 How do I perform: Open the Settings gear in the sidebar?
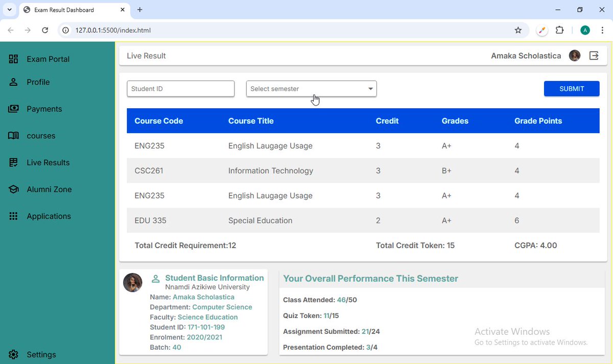(x=14, y=354)
